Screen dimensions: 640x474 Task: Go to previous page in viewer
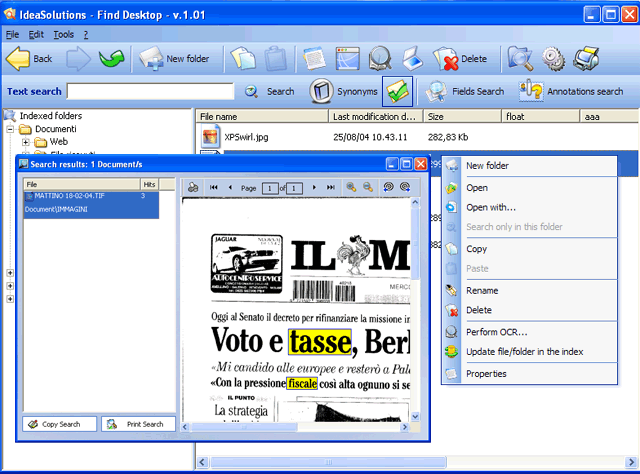click(230, 187)
